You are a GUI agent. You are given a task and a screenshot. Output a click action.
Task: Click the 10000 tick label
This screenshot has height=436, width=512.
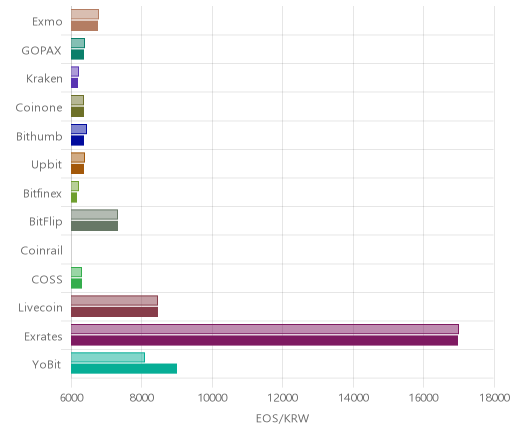point(213,398)
